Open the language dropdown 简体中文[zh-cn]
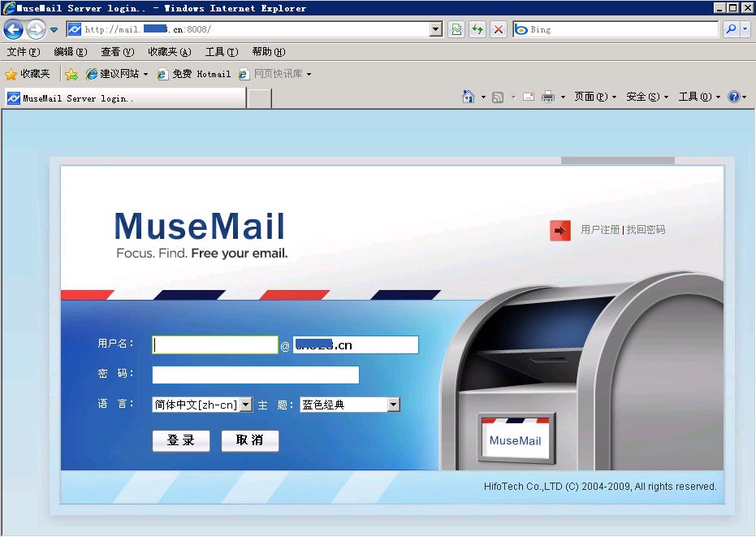The image size is (756, 537). tap(246, 405)
